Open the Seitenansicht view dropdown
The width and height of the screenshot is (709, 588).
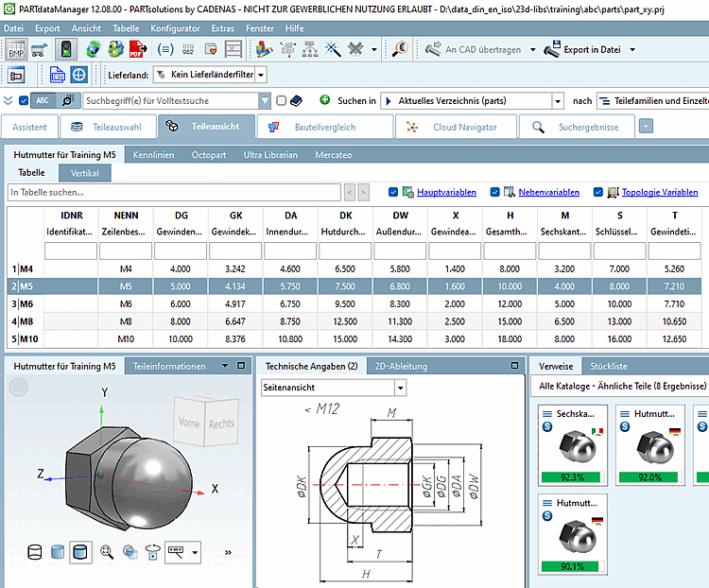401,388
